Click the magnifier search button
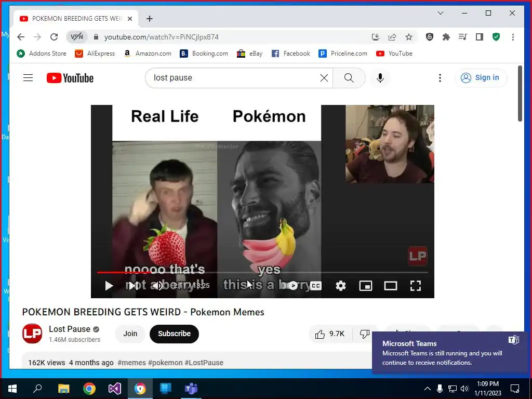Viewport: 532px width, 399px height. point(349,78)
